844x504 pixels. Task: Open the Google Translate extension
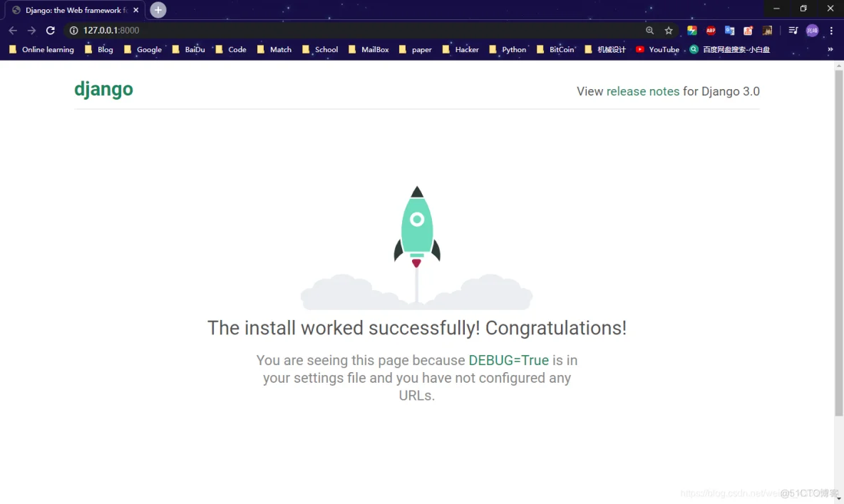tap(730, 31)
